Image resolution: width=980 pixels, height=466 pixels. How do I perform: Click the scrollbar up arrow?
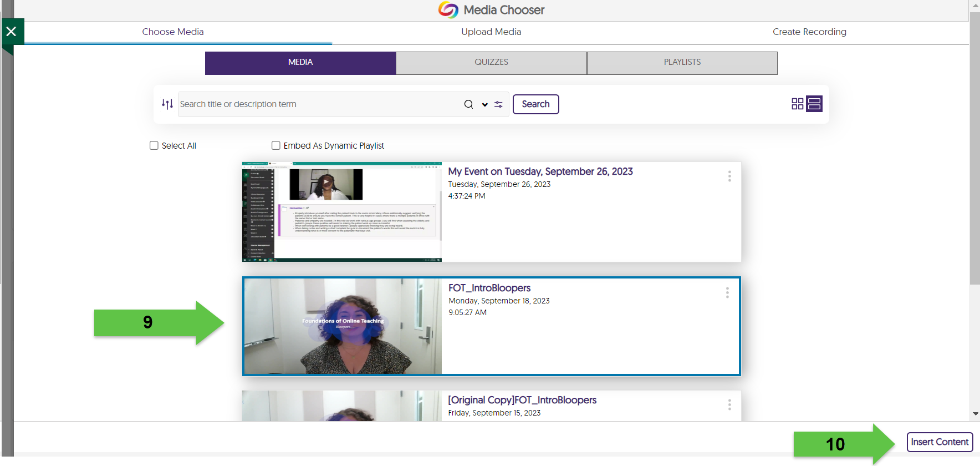975,5
